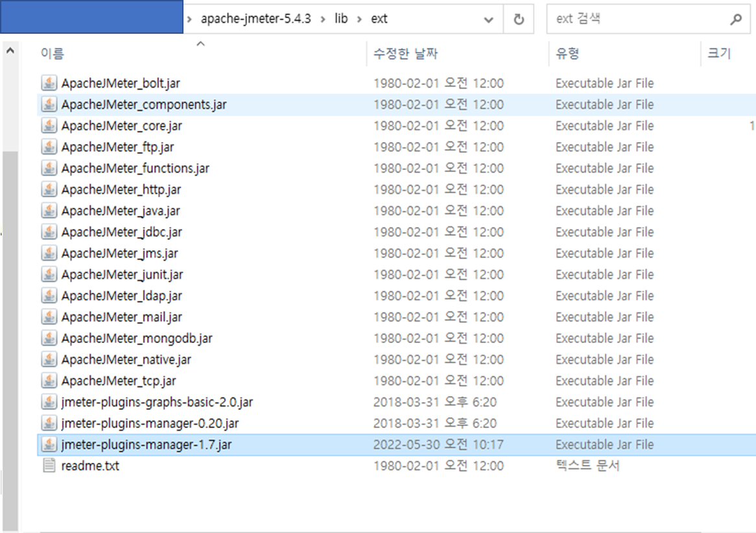Click date of jmeter-plugins-manager-0.20.jar row
Image resolution: width=756 pixels, height=533 pixels.
pyautogui.click(x=435, y=423)
